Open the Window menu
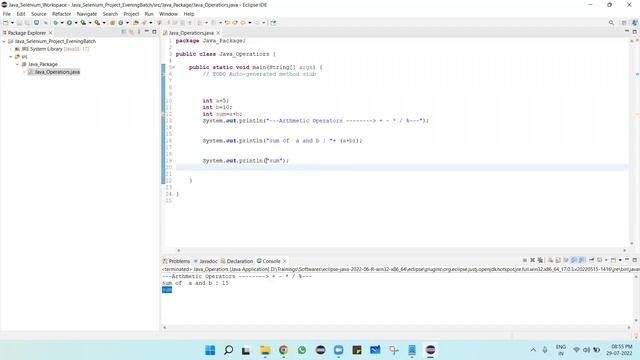Image resolution: width=640 pixels, height=360 pixels. (x=168, y=14)
